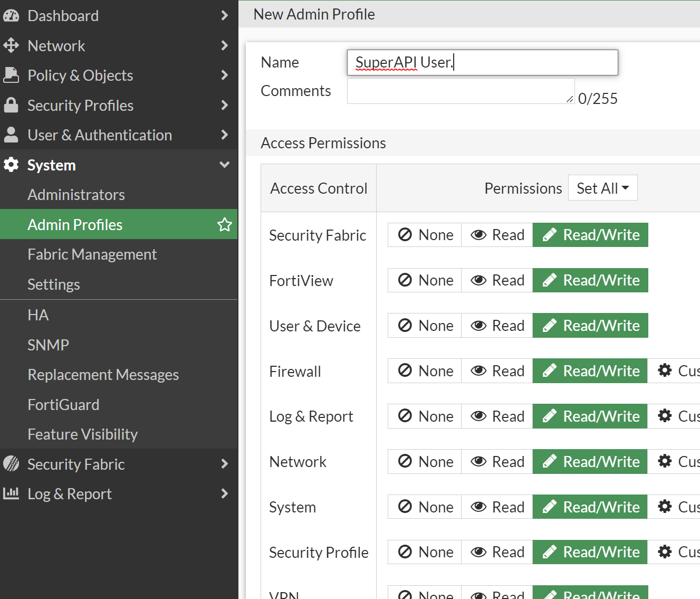The image size is (700, 599).
Task: Open Security Fabric via its icon
Action: pyautogui.click(x=11, y=464)
